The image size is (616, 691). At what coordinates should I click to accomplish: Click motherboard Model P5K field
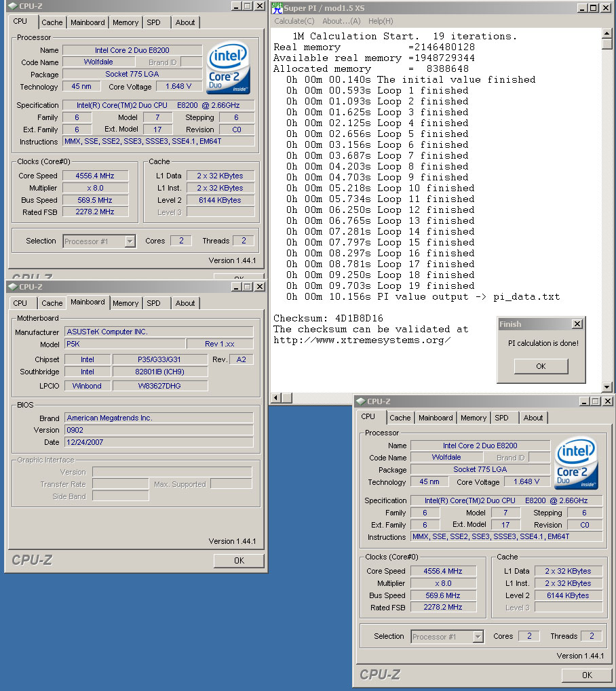point(125,344)
